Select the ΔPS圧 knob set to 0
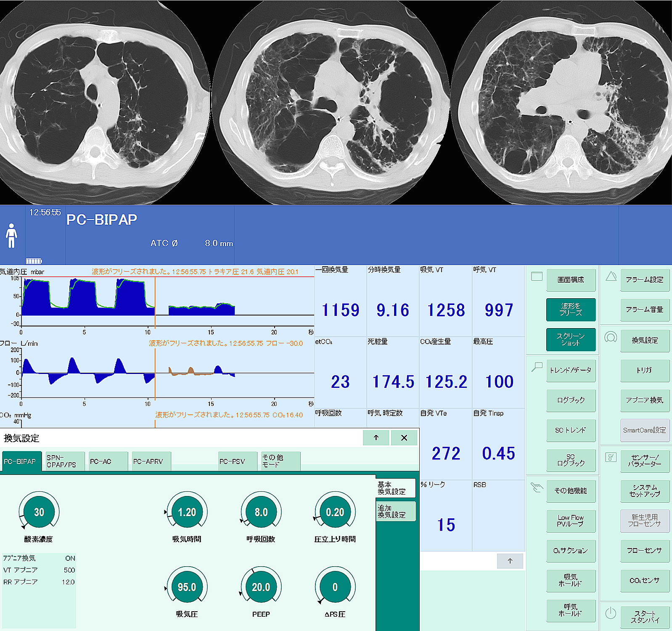672x631 pixels. [x=335, y=587]
